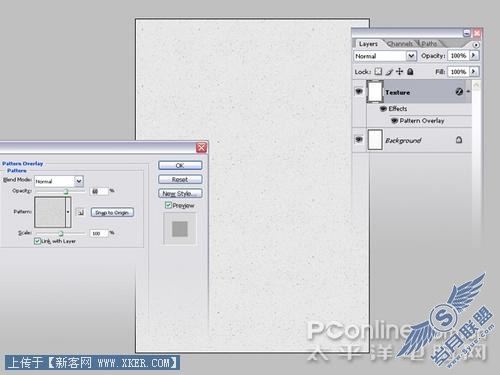Toggle visibility of all Effects
Image resolution: width=500 pixels, height=375 pixels.
(383, 108)
